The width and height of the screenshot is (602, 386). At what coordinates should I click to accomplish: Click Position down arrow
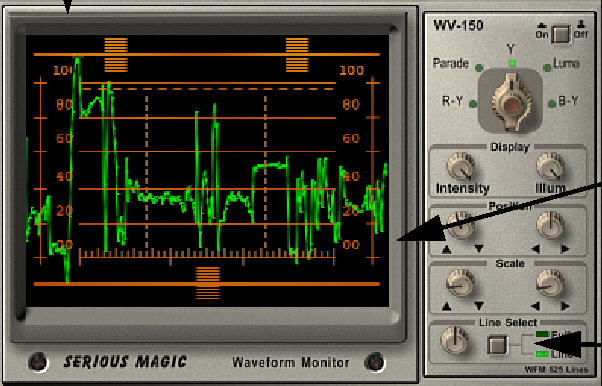click(x=479, y=249)
